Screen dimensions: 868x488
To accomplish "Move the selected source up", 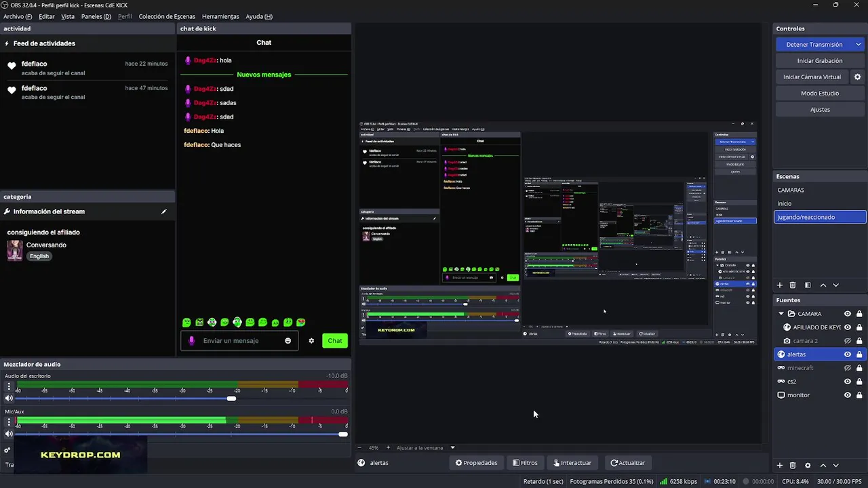I will click(823, 466).
